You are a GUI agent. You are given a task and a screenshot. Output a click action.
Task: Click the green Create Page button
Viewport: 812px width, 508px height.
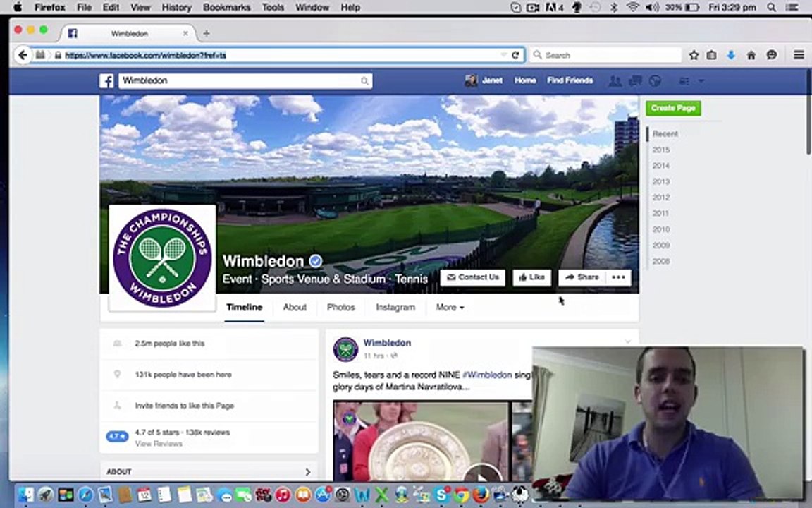(x=673, y=108)
